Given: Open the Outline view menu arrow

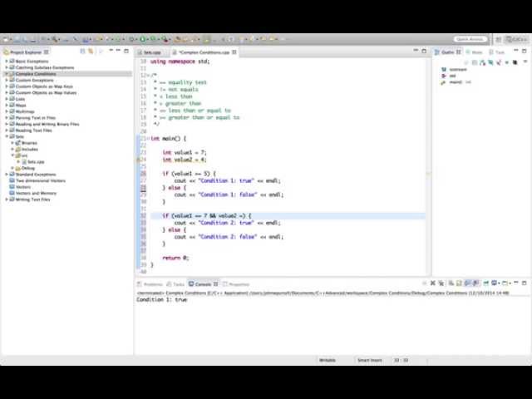Looking at the screenshot, I should tap(525, 62).
